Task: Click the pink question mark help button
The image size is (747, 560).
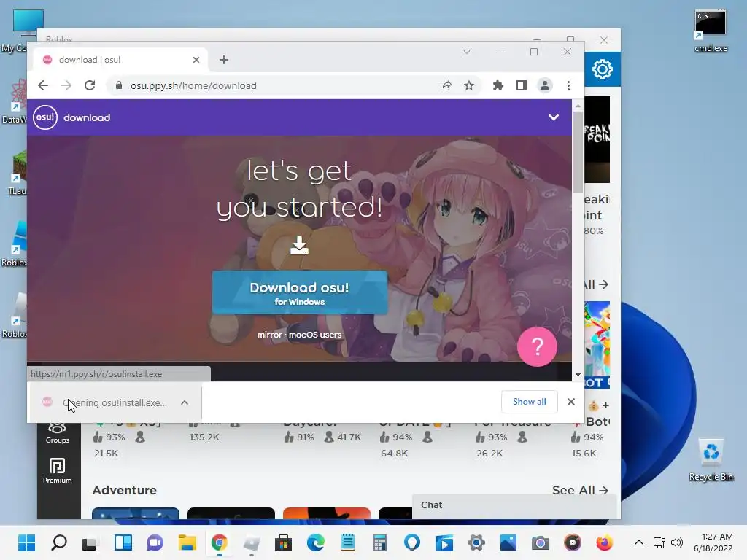Action: pos(537,346)
